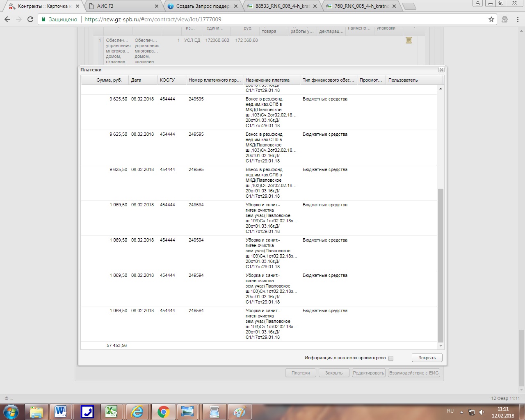Sort by the Дата column header
The image size is (525, 420).
(x=143, y=80)
